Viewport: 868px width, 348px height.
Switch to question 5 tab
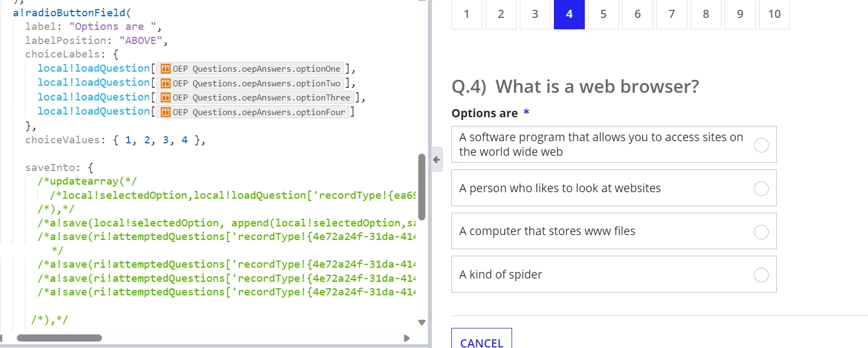[x=603, y=14]
